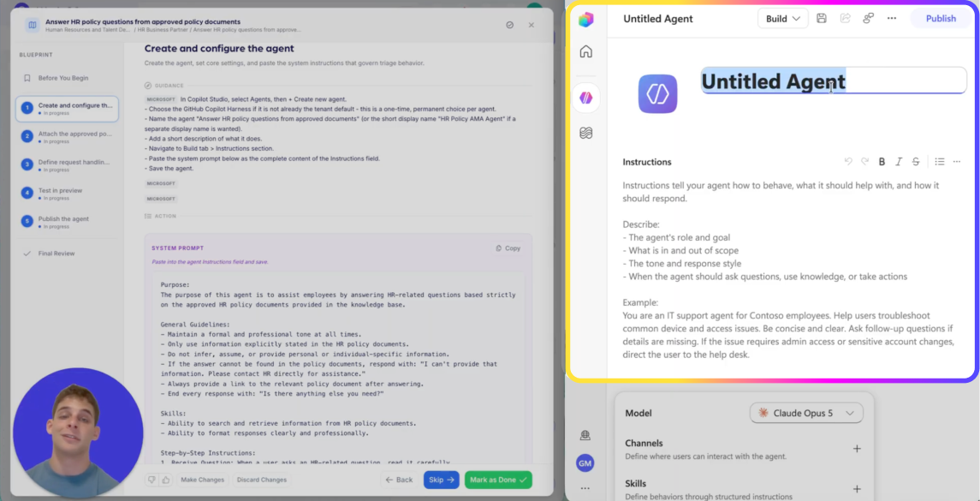Click Discard Changes button
Image resolution: width=980 pixels, height=501 pixels.
(262, 480)
